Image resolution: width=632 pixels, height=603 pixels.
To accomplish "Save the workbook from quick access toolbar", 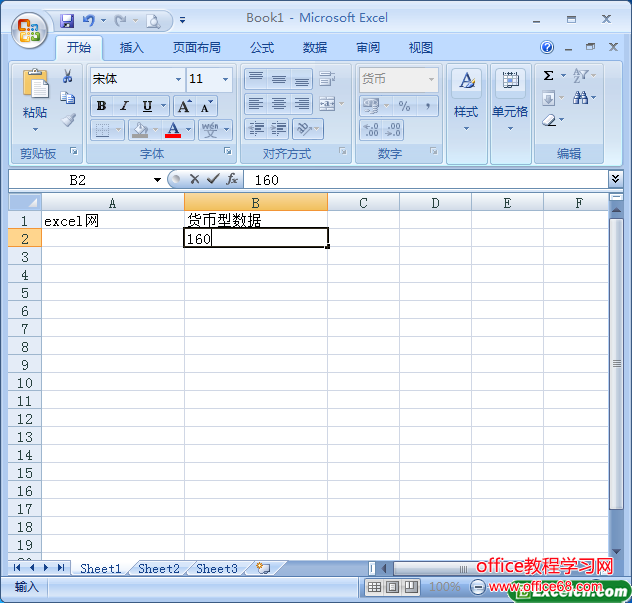I will tap(67, 21).
